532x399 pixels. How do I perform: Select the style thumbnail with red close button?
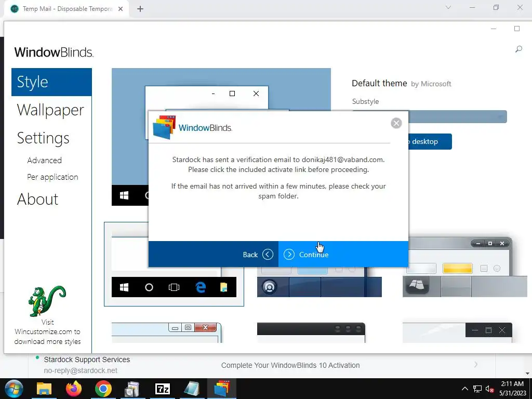tap(167, 332)
